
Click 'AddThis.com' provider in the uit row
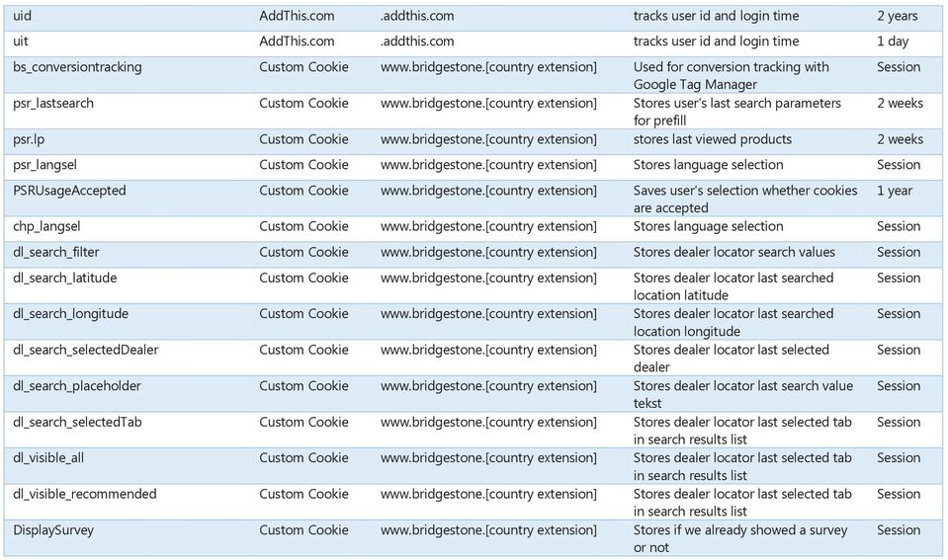(x=297, y=41)
